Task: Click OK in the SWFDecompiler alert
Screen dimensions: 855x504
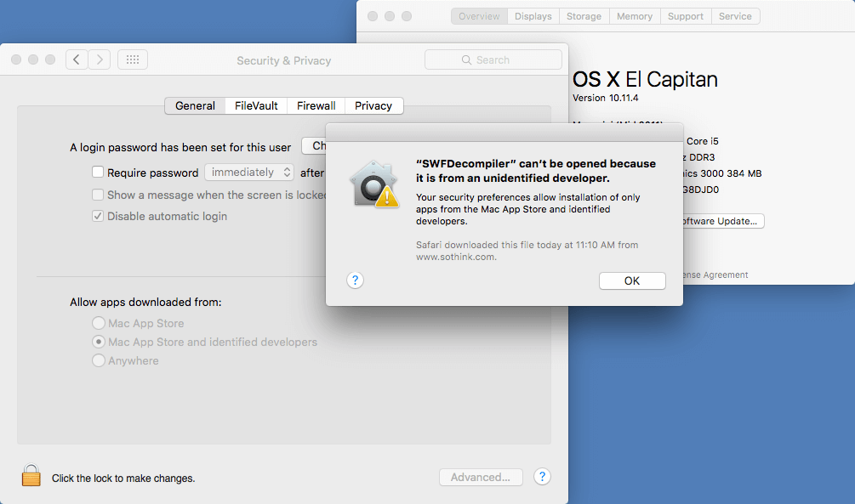Action: [632, 280]
